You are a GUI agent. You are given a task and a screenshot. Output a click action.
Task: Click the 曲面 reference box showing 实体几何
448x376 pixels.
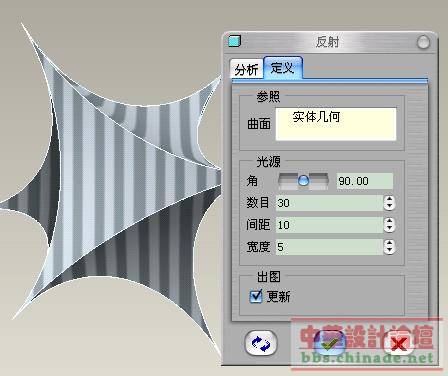[336, 124]
